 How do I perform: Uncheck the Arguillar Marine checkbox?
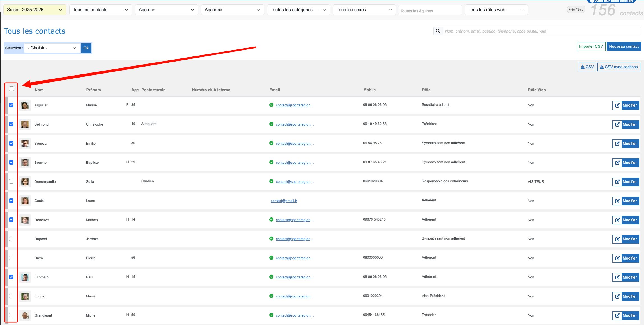(11, 105)
